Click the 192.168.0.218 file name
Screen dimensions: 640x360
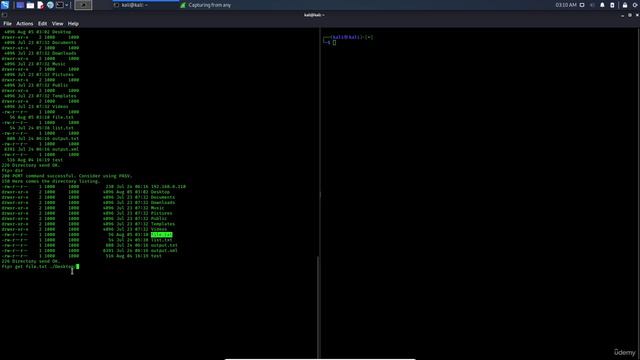tap(168, 187)
